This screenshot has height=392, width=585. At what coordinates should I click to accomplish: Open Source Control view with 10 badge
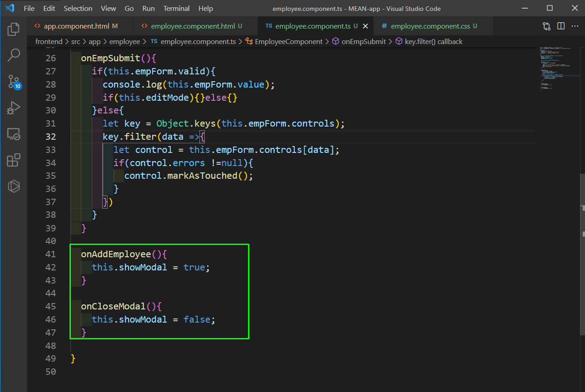pyautogui.click(x=14, y=82)
